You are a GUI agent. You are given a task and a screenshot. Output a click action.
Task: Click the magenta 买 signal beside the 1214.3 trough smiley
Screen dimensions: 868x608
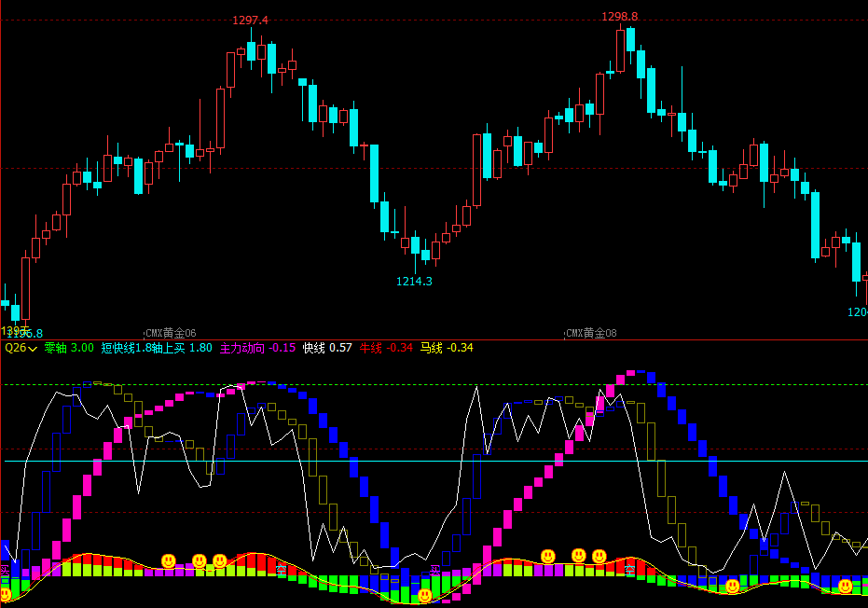click(435, 571)
